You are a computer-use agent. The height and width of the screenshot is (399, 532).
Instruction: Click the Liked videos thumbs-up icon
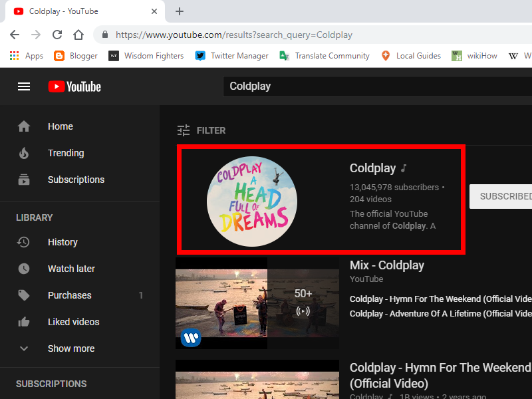click(x=24, y=322)
